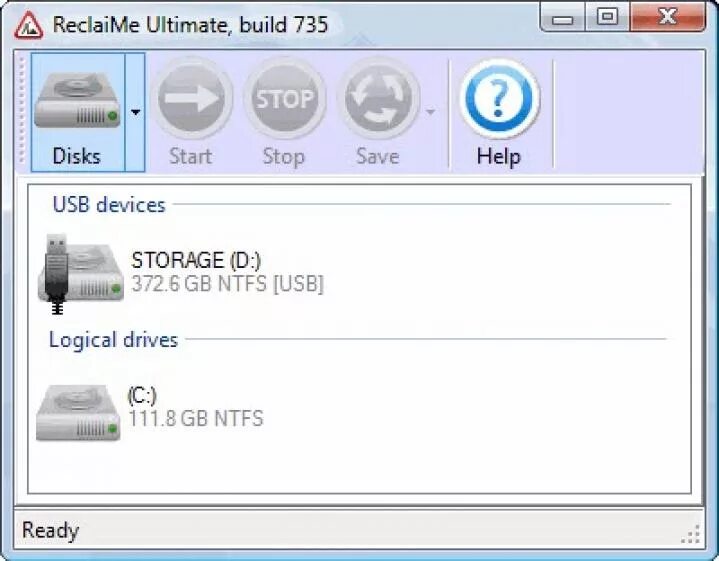The image size is (719, 561).
Task: Expand the Save dropdown arrow
Action: pos(430,111)
